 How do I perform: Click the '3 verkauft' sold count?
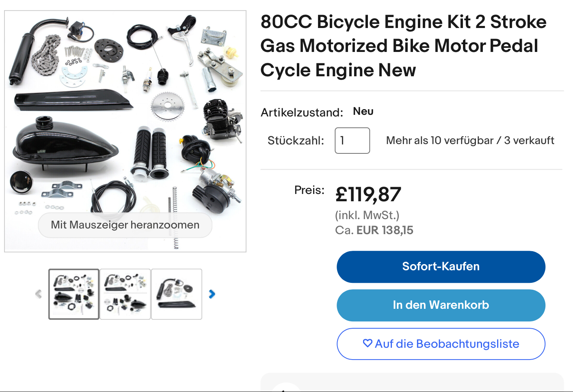click(x=529, y=140)
